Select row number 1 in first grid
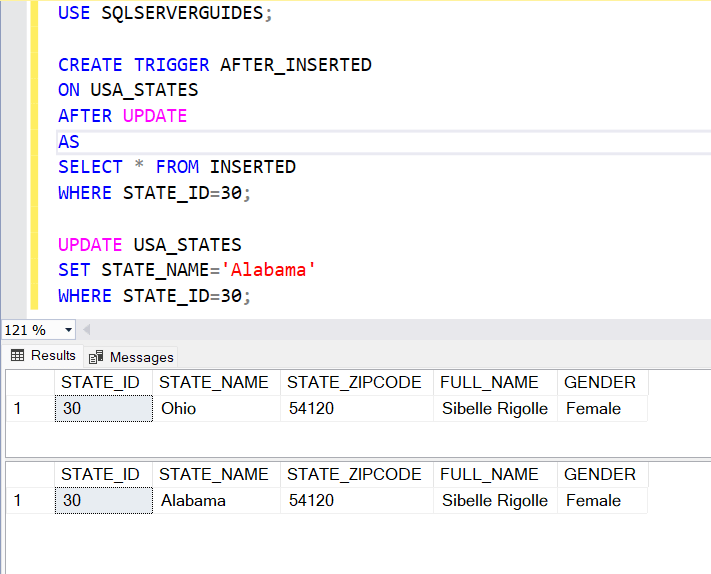 30,409
